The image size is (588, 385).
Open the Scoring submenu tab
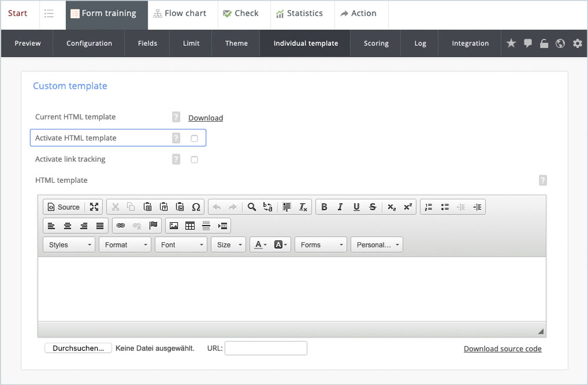point(376,43)
